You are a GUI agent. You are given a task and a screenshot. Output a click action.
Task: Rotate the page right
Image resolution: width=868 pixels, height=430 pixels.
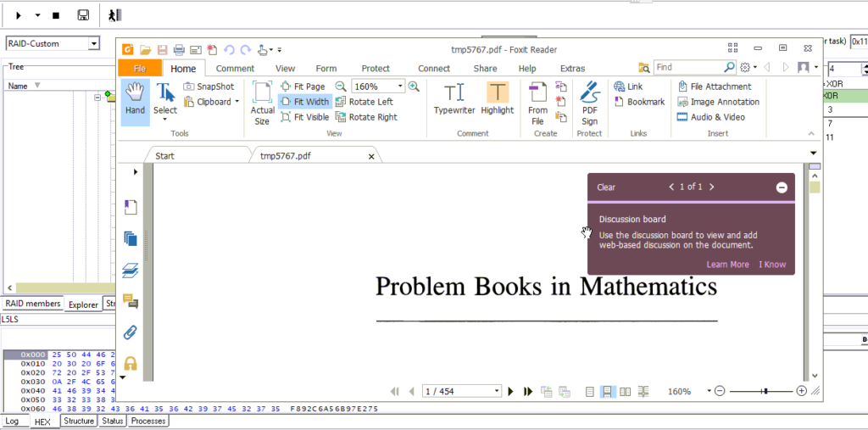tap(366, 117)
